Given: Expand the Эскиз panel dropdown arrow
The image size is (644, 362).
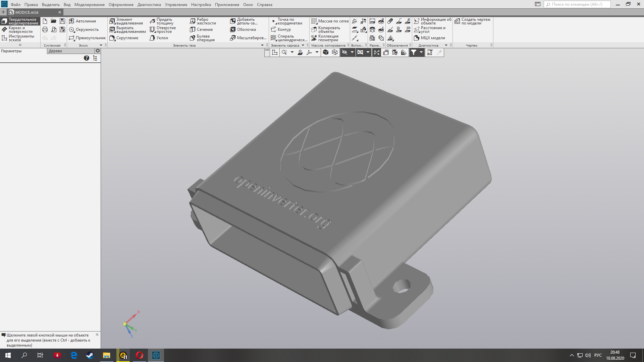Looking at the screenshot, I should (101, 45).
